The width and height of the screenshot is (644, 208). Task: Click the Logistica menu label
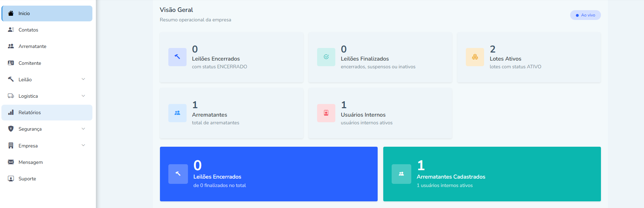(28, 96)
